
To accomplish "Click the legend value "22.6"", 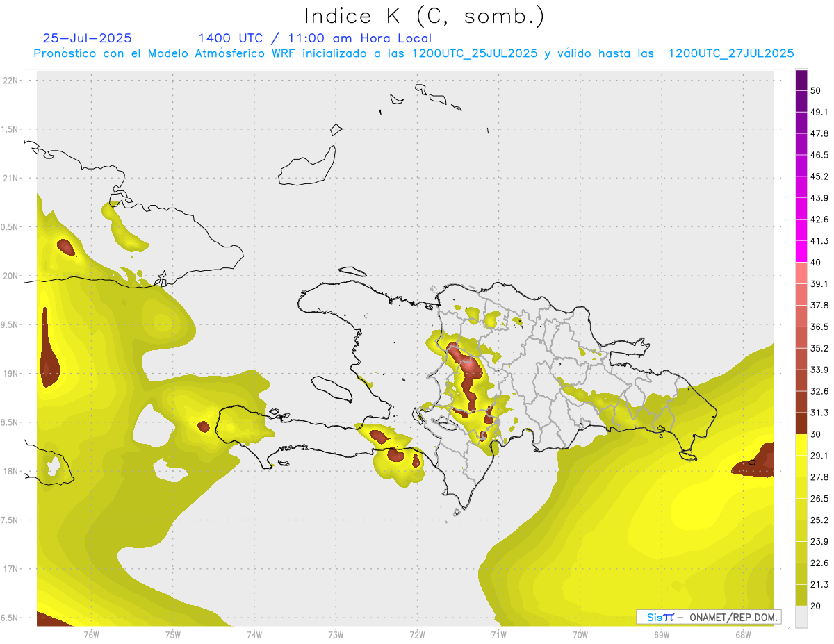I will (819, 563).
